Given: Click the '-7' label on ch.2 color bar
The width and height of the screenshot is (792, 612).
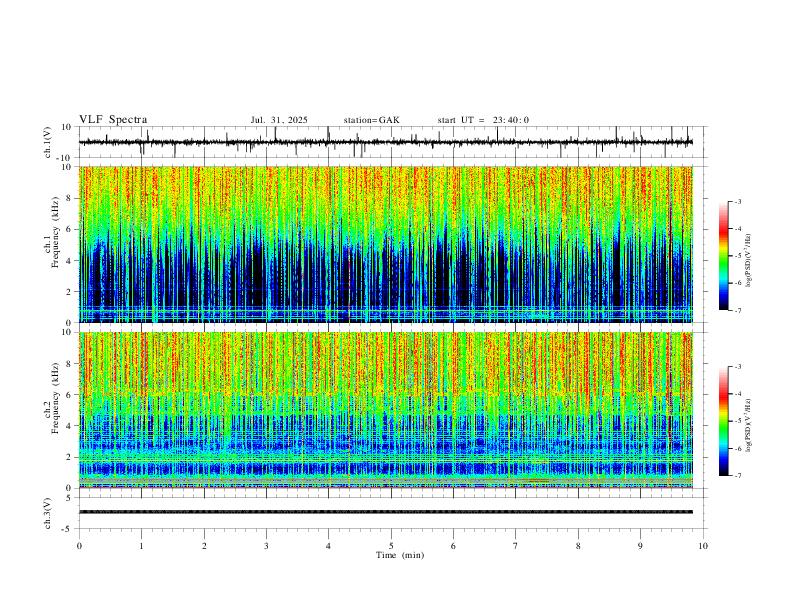Looking at the screenshot, I should click(738, 475).
